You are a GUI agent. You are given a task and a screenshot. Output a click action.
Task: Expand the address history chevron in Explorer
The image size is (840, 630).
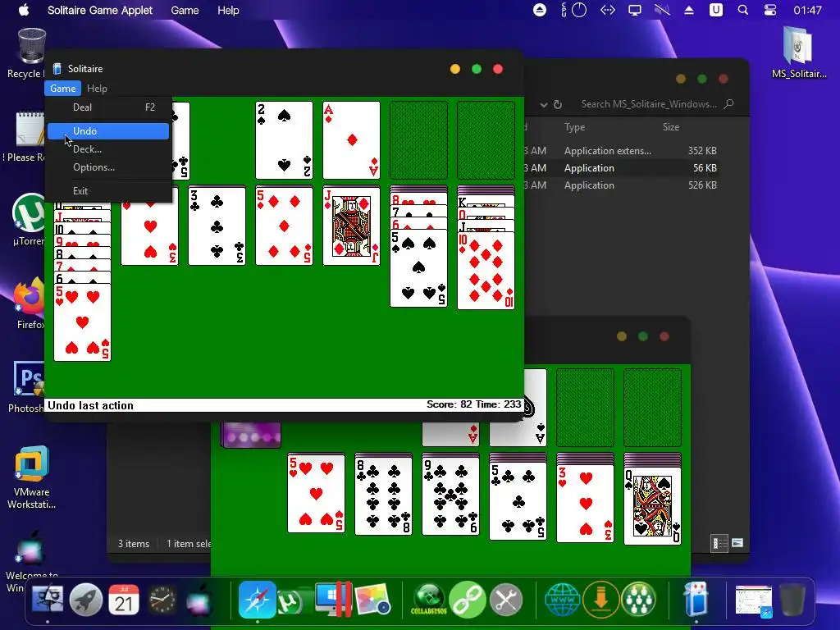tap(543, 105)
